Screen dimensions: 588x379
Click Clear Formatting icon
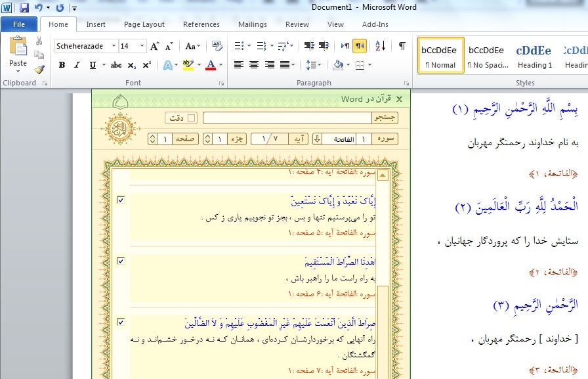tap(217, 46)
